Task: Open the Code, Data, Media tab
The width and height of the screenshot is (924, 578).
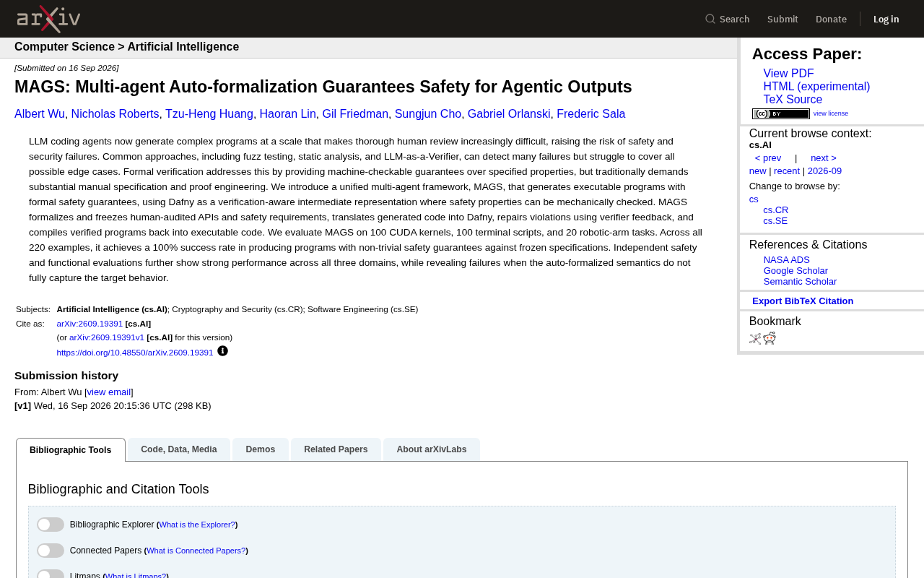Action: click(x=179, y=449)
